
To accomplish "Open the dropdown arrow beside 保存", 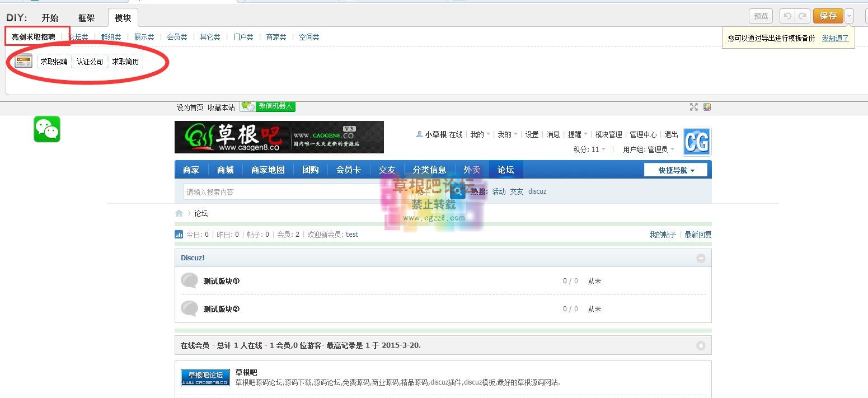I will click(850, 16).
